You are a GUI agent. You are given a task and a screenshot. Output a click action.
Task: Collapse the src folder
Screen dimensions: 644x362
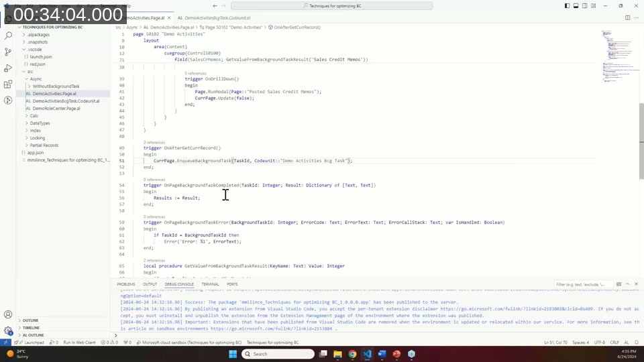(x=30, y=72)
